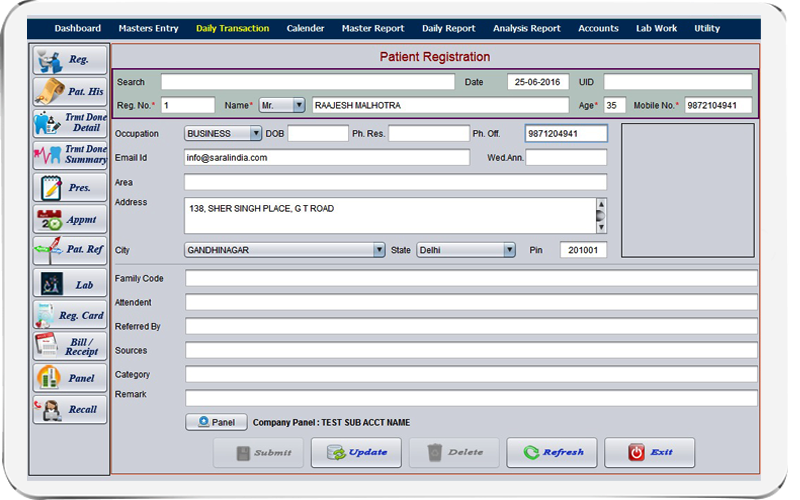The image size is (800, 500).
Task: Open Trmt Done Summary section
Action: [x=70, y=155]
